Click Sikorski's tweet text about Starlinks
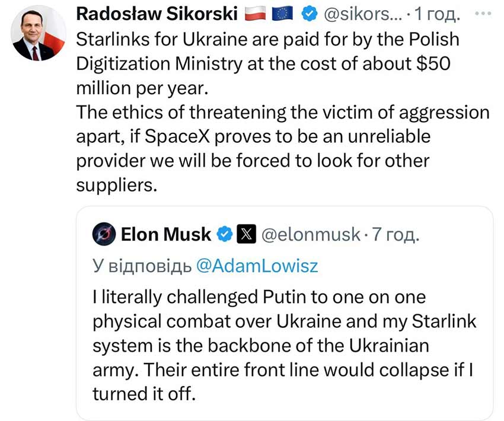The image size is (504, 421). pyautogui.click(x=283, y=112)
